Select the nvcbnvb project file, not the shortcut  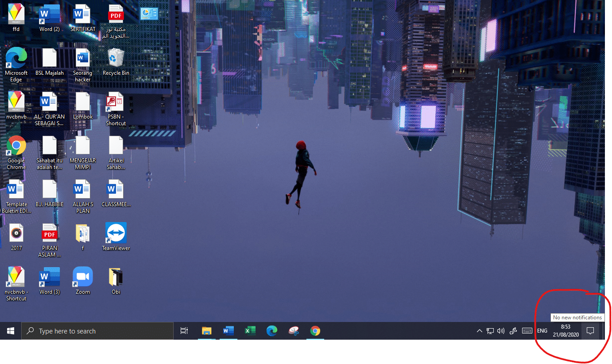(16, 105)
